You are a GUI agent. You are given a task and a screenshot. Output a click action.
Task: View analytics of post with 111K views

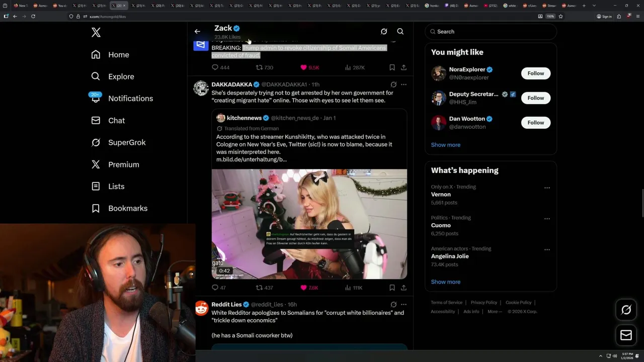[x=354, y=288]
